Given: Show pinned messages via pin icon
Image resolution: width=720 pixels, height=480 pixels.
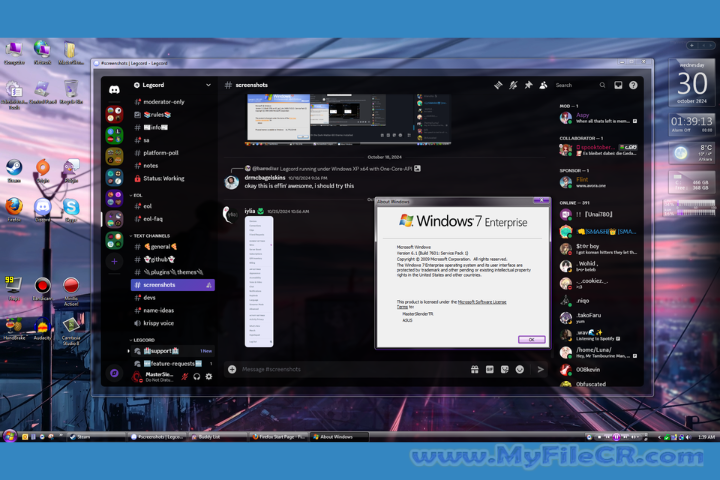Looking at the screenshot, I should coord(529,85).
